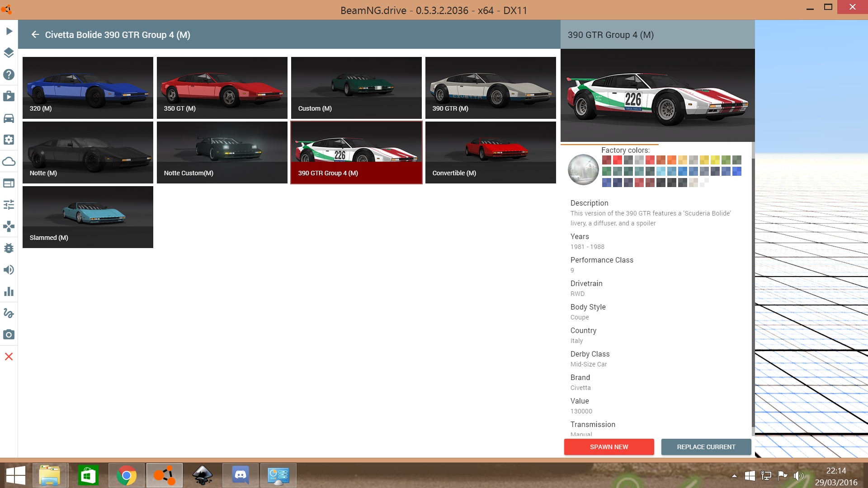The height and width of the screenshot is (488, 868).
Task: Select the Notte (M) configuration
Action: [x=88, y=152]
